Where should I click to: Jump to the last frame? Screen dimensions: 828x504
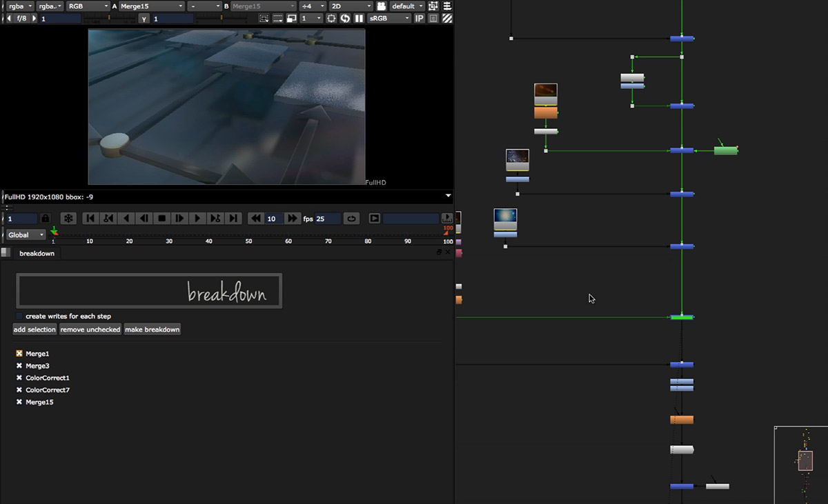233,219
